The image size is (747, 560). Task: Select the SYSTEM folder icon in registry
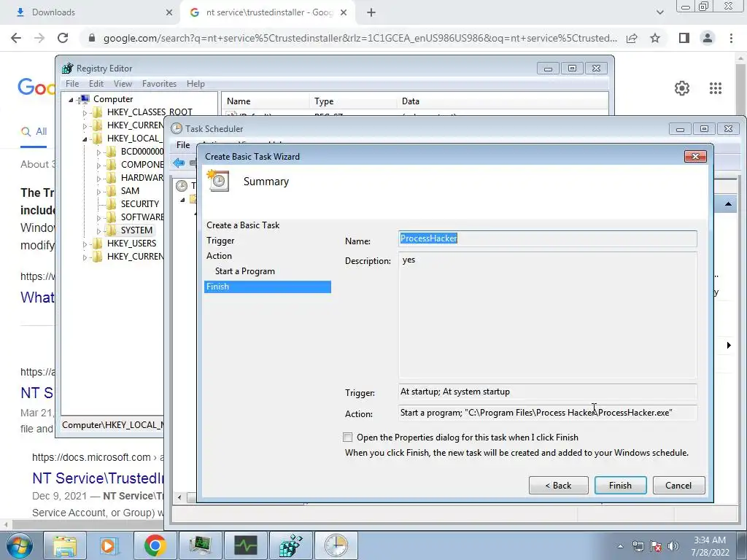(111, 230)
